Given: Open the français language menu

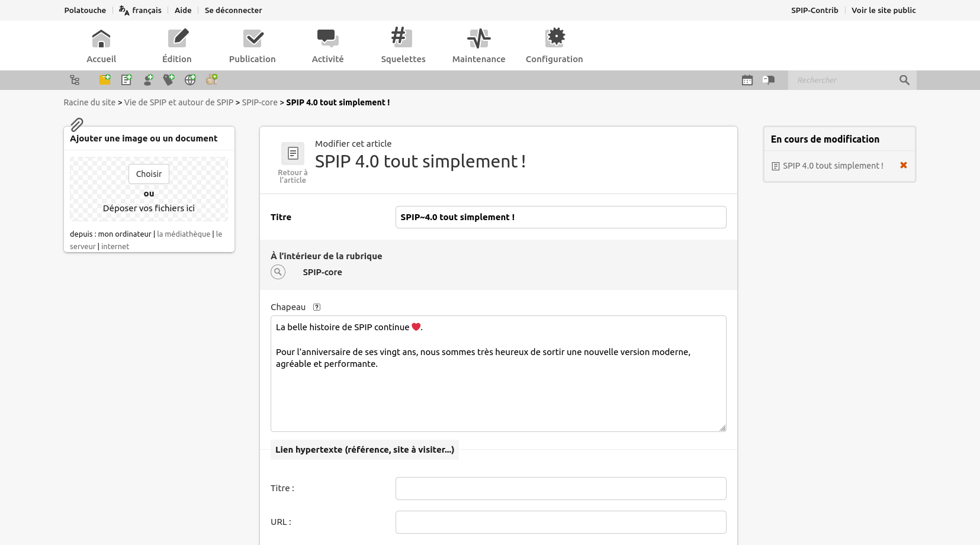Looking at the screenshot, I should click(x=140, y=10).
